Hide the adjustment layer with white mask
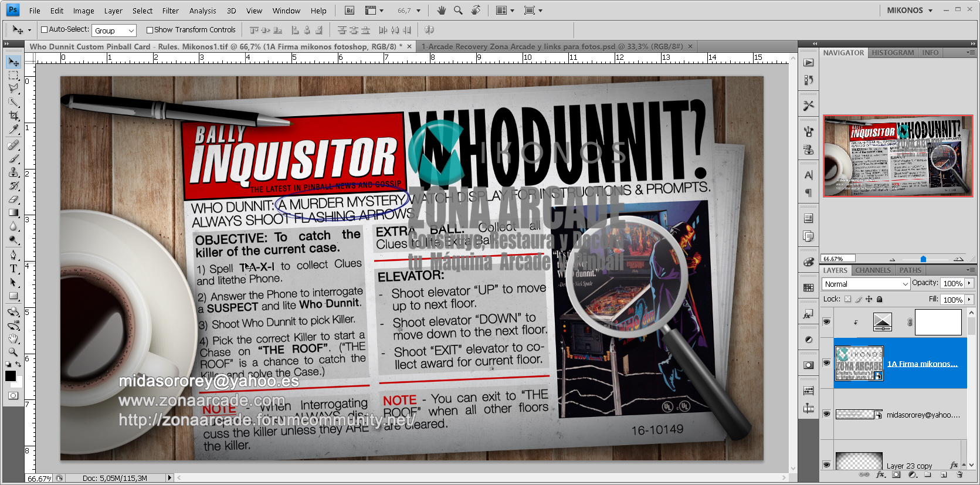980x485 pixels. tap(827, 321)
